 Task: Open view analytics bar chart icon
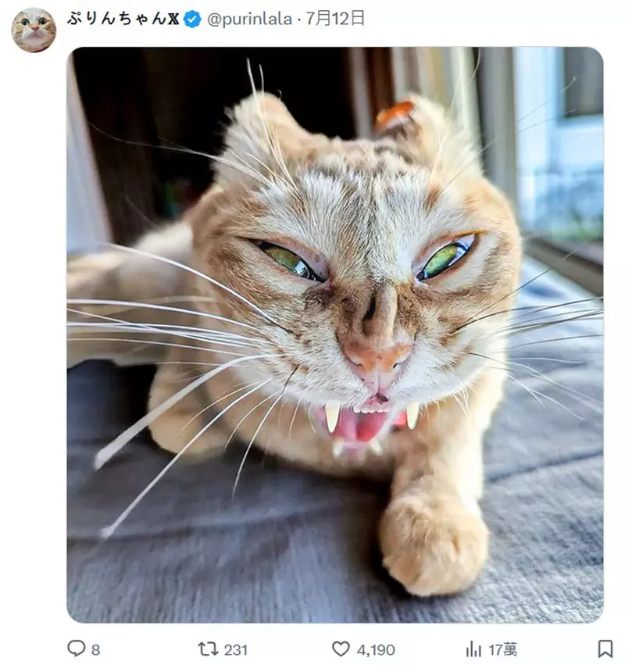473,649
